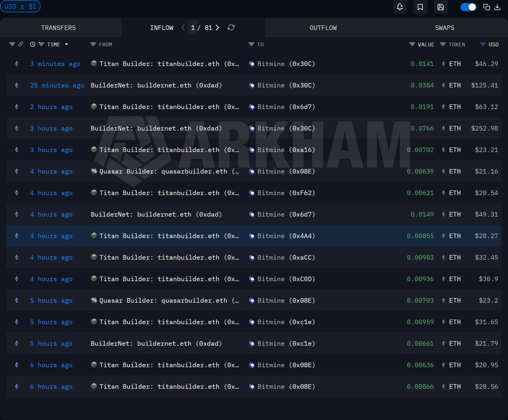The image size is (508, 420).
Task: Open the 25 minutes ago transaction link
Action: [x=57, y=85]
